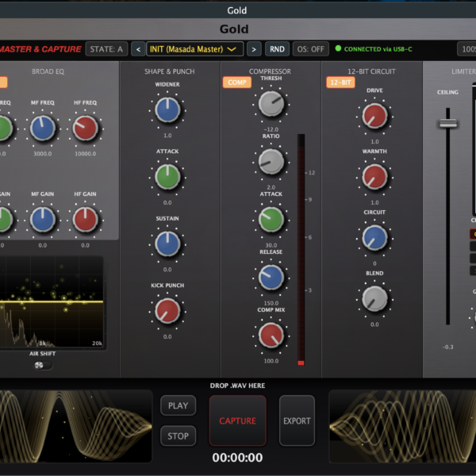
Task: Go to the previous preset arrow
Action: 137,49
